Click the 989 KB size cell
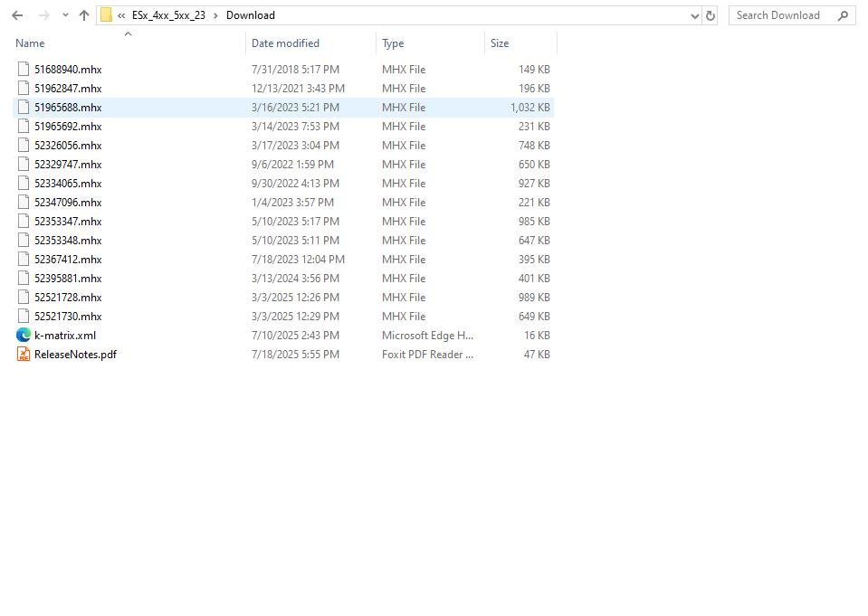 tap(534, 298)
